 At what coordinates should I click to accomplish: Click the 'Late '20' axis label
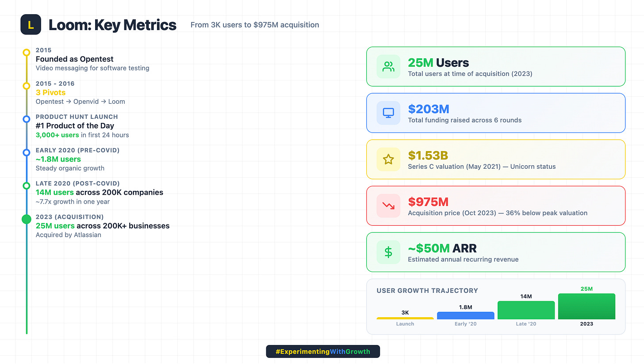pos(526,324)
